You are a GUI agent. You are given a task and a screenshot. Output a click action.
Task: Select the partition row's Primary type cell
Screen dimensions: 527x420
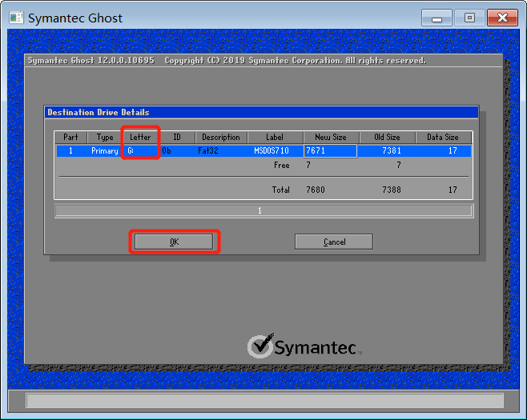pyautogui.click(x=105, y=150)
